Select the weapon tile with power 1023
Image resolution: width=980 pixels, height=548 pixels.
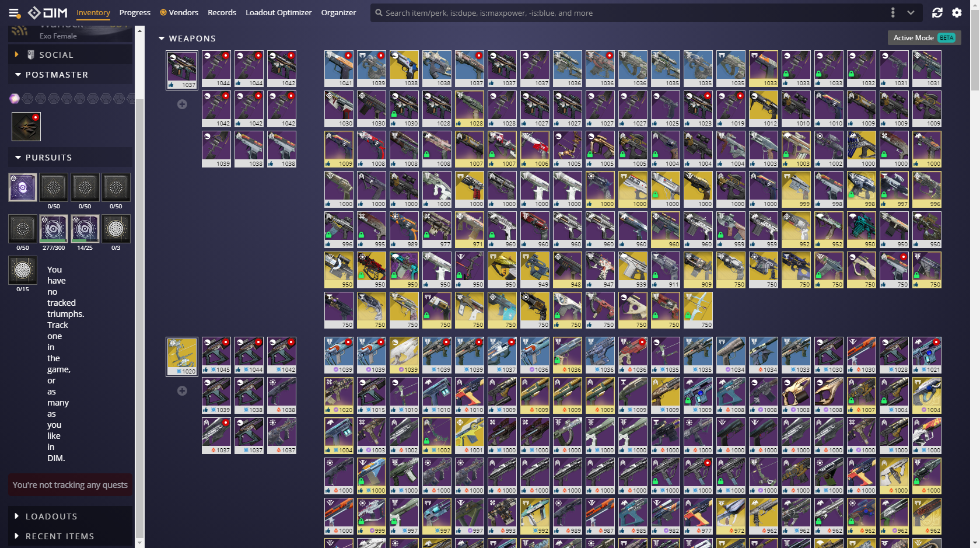(x=698, y=109)
